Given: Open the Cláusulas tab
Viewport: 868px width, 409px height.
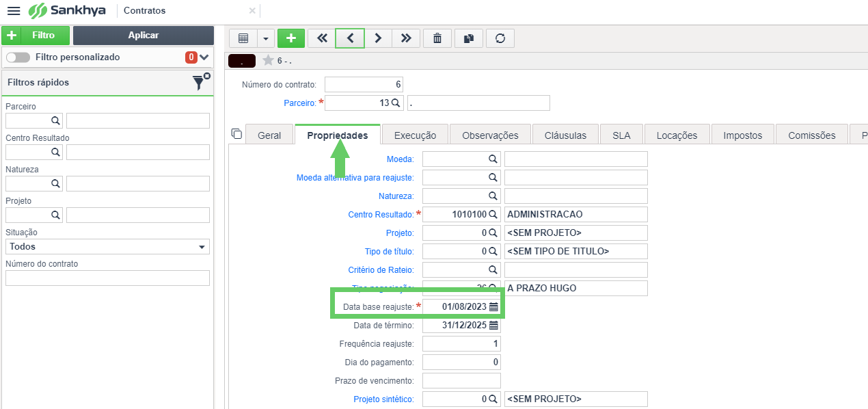Looking at the screenshot, I should pyautogui.click(x=565, y=135).
